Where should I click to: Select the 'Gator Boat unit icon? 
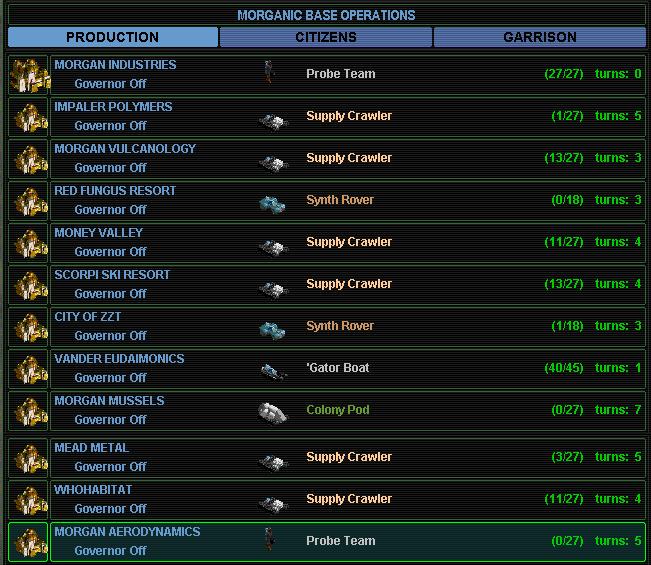pos(272,369)
